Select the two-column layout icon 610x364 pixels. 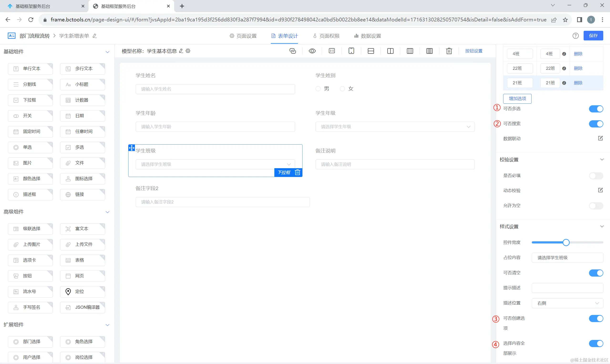tap(390, 51)
